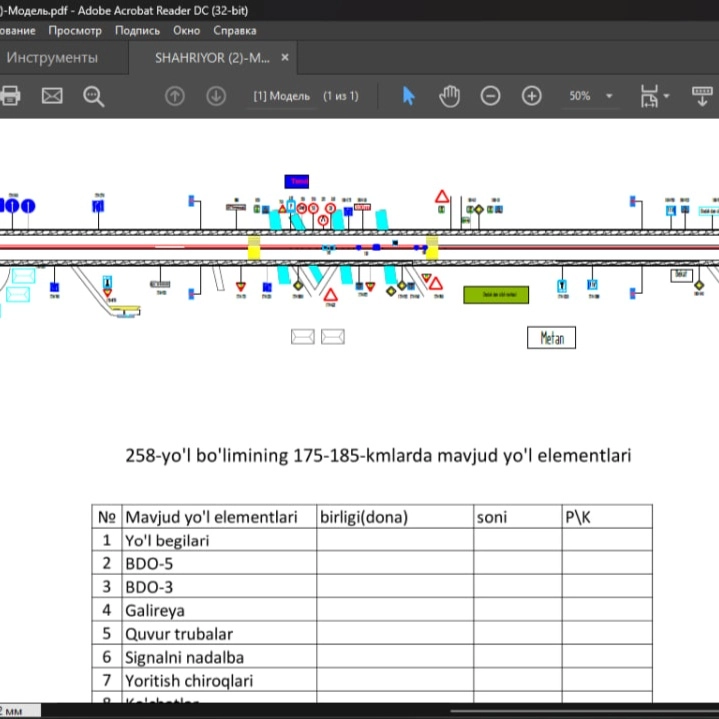Select the Hand pan tool

pos(450,96)
